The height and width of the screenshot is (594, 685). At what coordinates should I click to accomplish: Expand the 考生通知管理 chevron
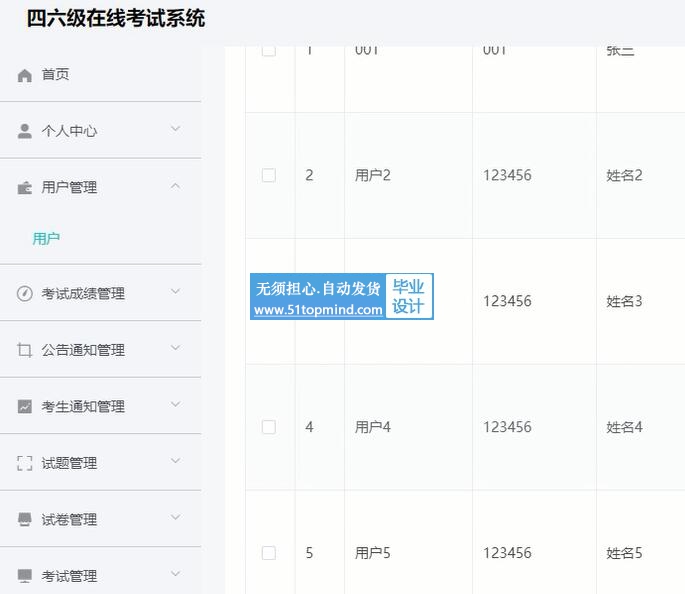tap(175, 404)
